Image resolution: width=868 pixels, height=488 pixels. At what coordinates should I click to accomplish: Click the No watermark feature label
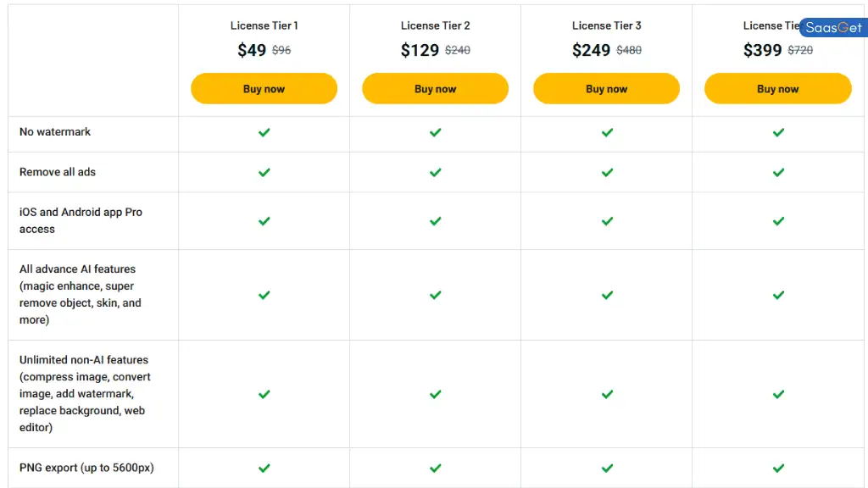pos(55,131)
